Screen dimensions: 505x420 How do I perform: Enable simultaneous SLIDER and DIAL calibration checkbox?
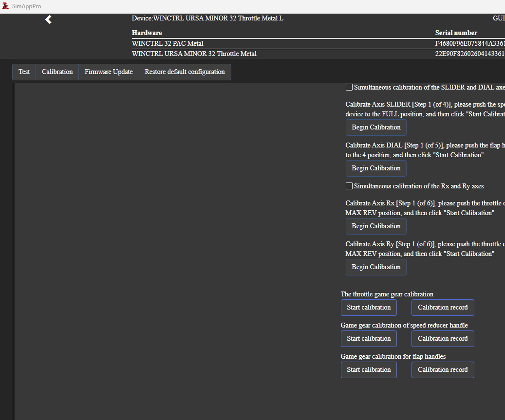click(x=349, y=87)
